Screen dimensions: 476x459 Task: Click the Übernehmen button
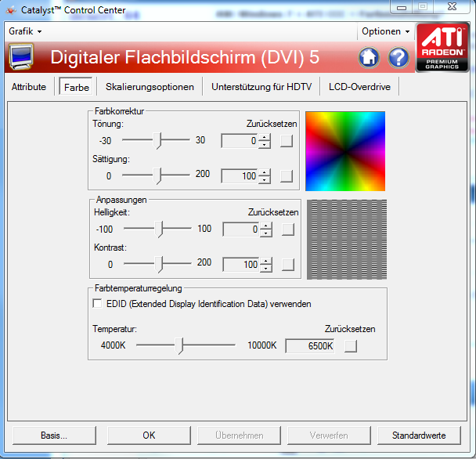239,436
